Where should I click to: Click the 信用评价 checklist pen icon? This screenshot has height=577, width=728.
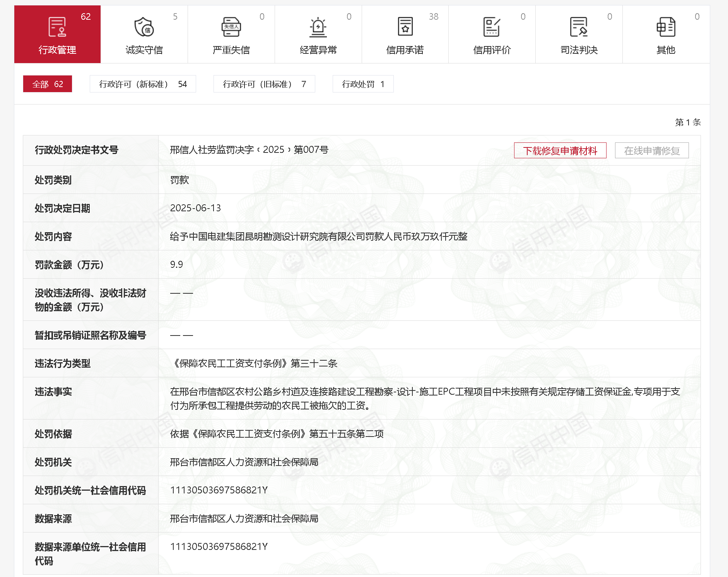(492, 27)
